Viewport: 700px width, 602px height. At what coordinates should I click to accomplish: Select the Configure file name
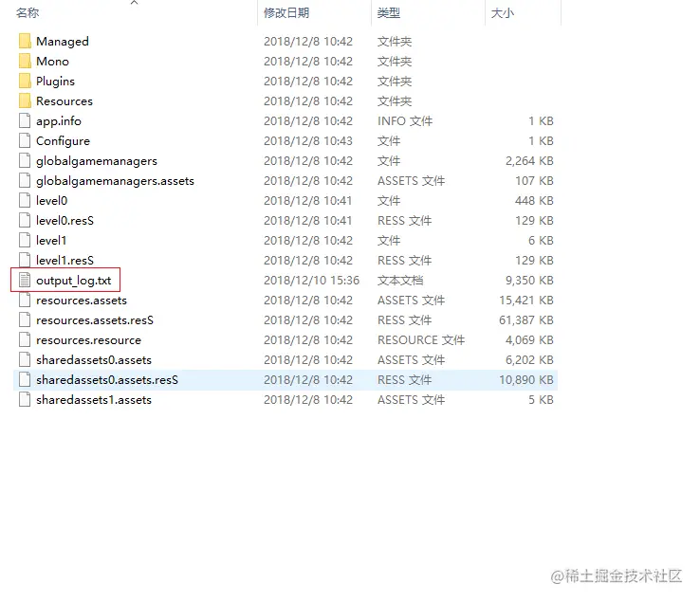63,141
